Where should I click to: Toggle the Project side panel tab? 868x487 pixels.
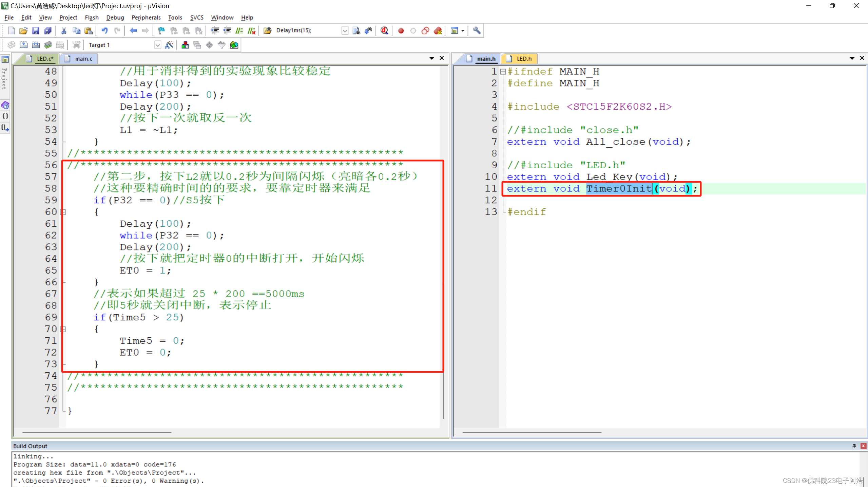pyautogui.click(x=5, y=78)
